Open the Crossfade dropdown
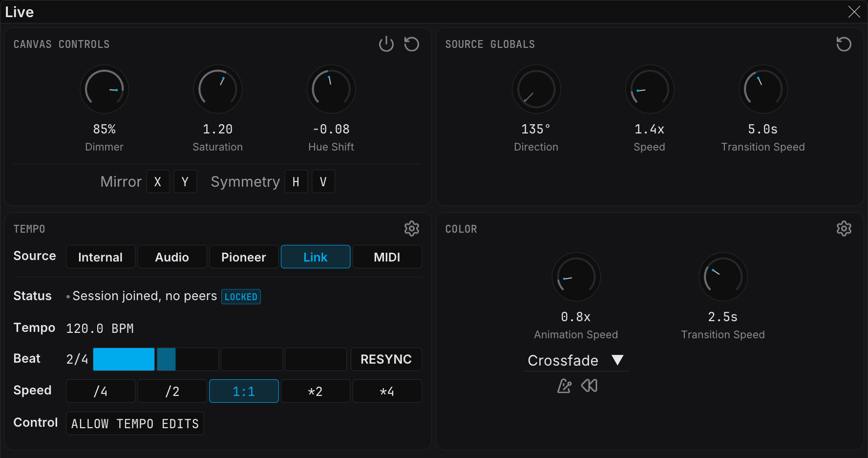The width and height of the screenshot is (868, 458). 576,361
